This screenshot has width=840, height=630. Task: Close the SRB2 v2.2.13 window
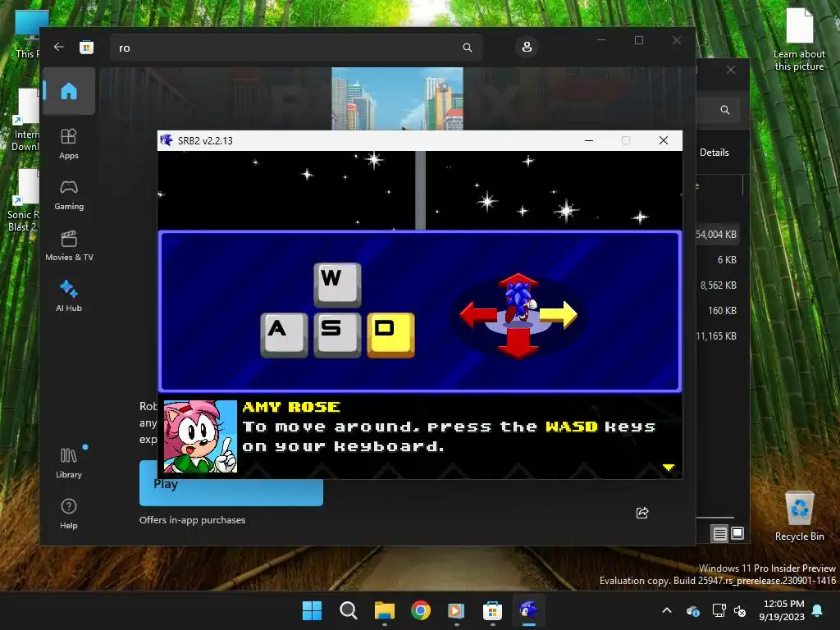pos(663,140)
